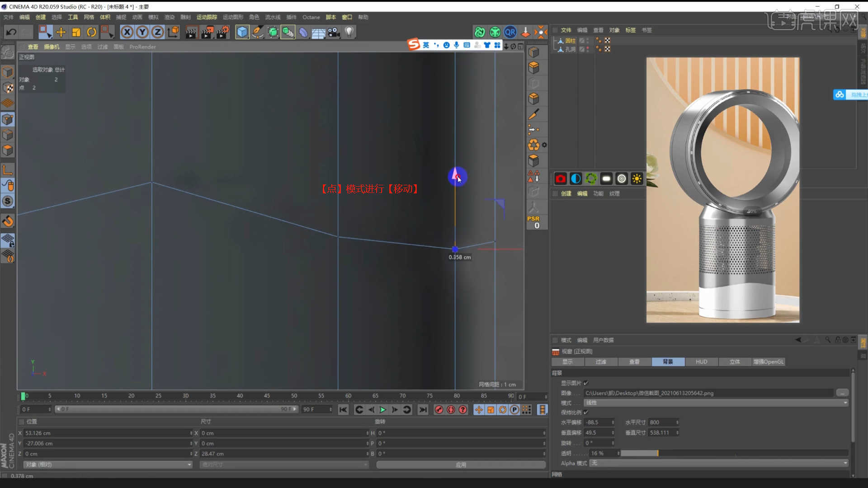Click the Undo arrow icon
This screenshot has height=488, width=868.
click(x=11, y=32)
